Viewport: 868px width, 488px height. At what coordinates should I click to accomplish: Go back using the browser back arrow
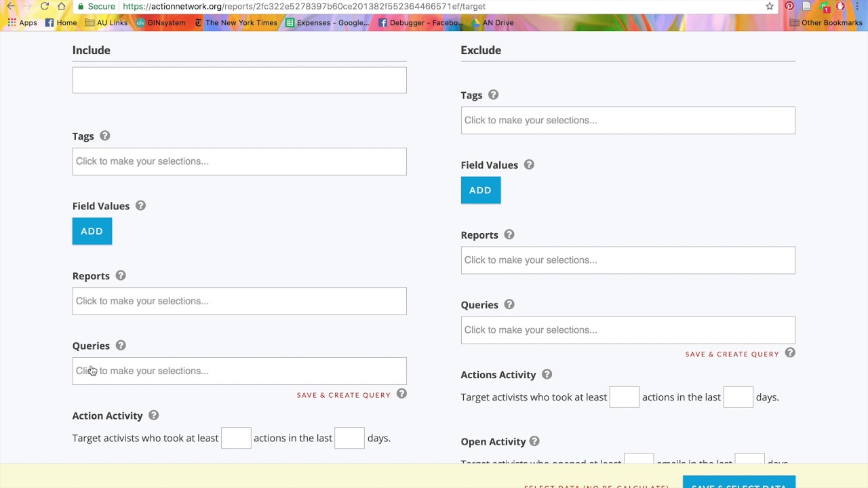tap(11, 6)
